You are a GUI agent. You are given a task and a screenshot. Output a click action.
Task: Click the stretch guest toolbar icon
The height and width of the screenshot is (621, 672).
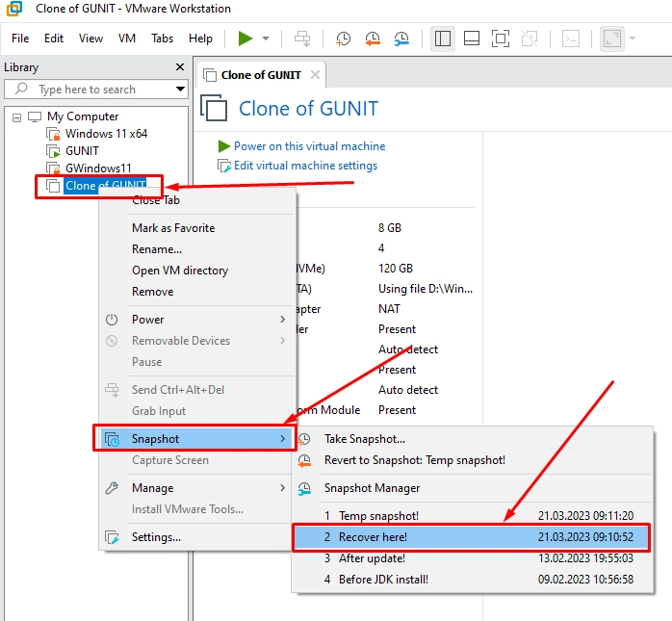click(612, 39)
